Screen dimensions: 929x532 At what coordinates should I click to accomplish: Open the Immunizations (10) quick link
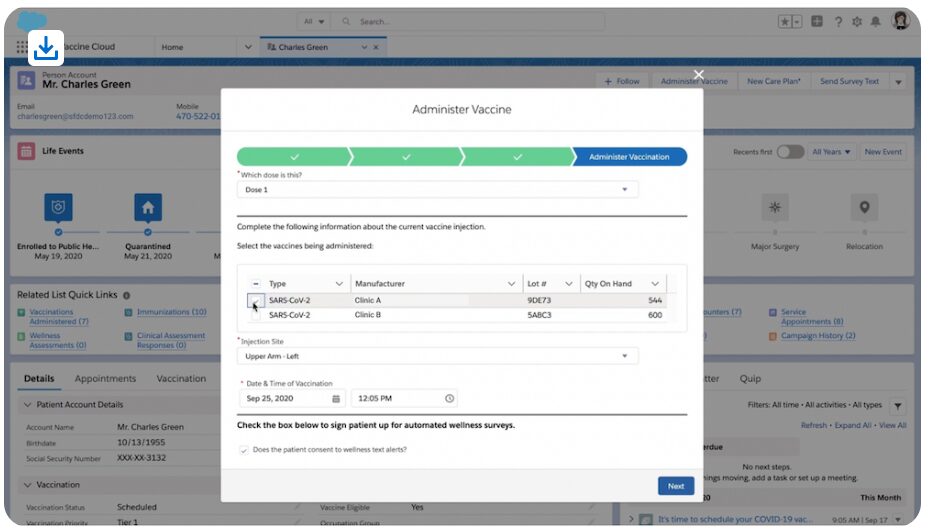click(x=171, y=312)
